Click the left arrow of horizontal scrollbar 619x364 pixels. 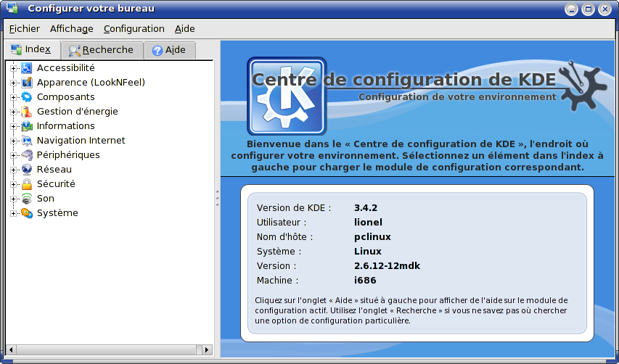click(x=11, y=349)
